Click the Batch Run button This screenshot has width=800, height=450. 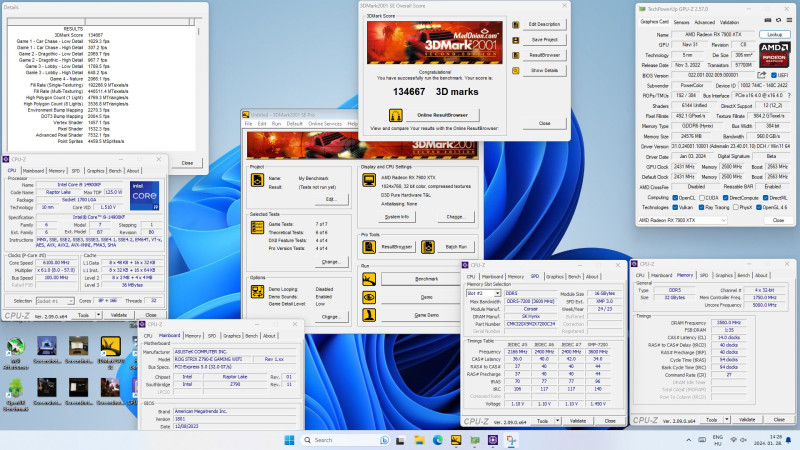(456, 247)
